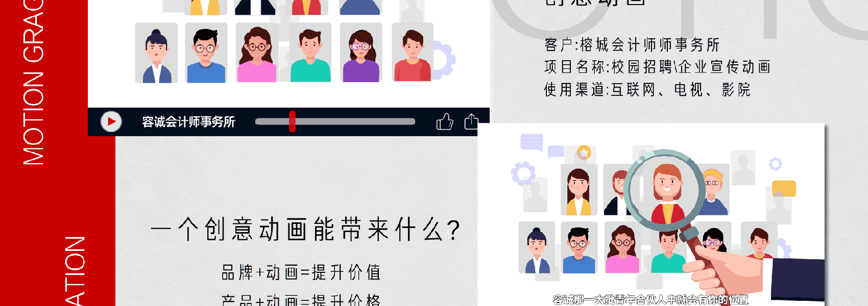Image resolution: width=868 pixels, height=306 pixels.
Task: Select avatar of woman in pink shirt
Action: tap(257, 53)
